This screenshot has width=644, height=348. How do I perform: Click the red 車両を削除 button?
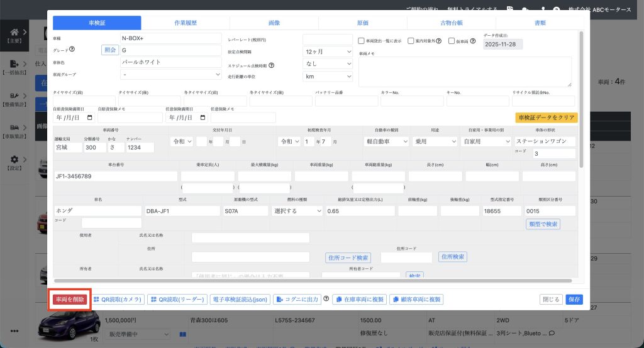click(69, 300)
